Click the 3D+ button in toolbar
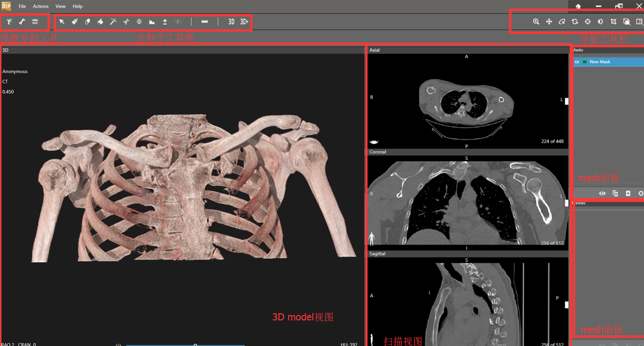This screenshot has height=346, width=644. tap(245, 22)
